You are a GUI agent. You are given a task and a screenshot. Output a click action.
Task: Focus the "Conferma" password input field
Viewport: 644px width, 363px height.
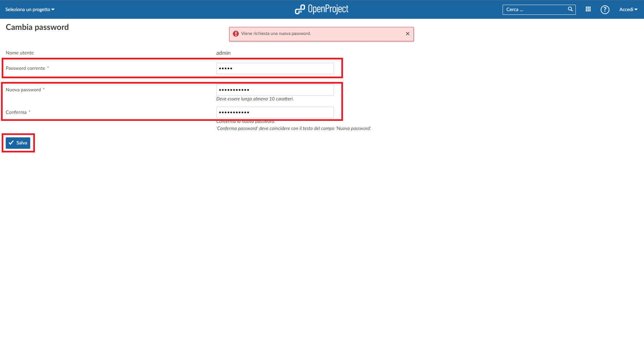click(275, 112)
